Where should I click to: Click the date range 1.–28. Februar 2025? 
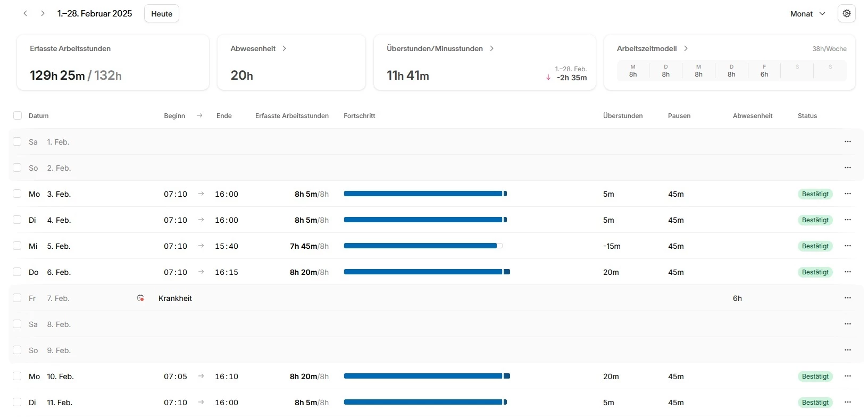pos(95,14)
